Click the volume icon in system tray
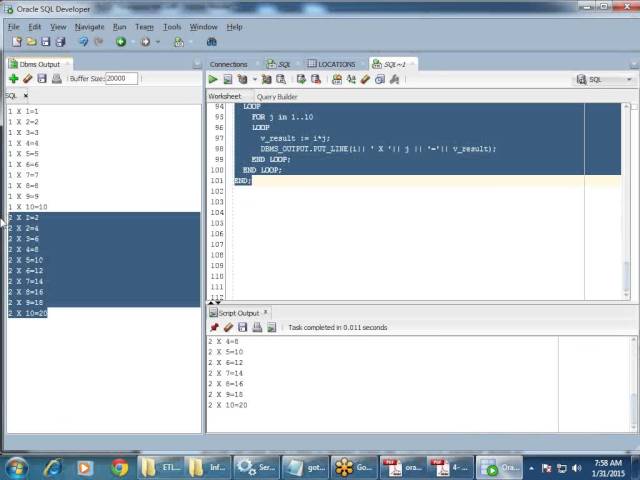Viewport: 640px width, 480px height. pos(577,468)
